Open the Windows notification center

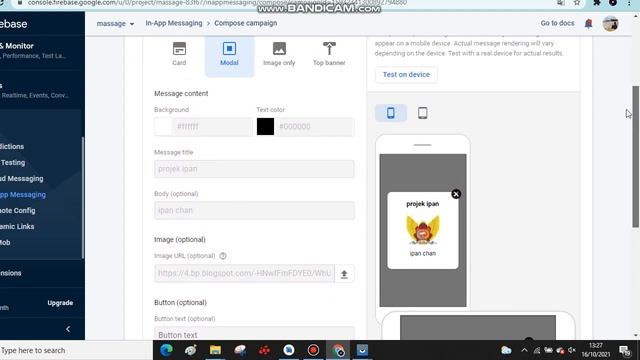(x=625, y=351)
